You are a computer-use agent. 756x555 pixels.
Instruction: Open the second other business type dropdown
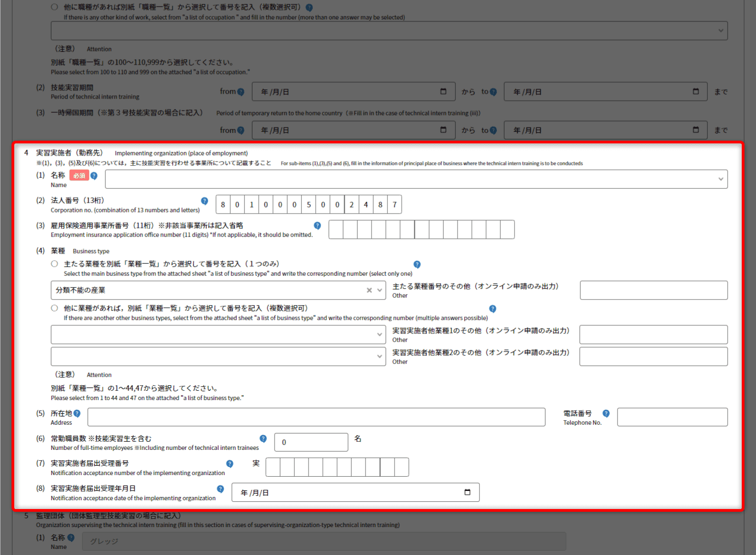[x=380, y=356]
